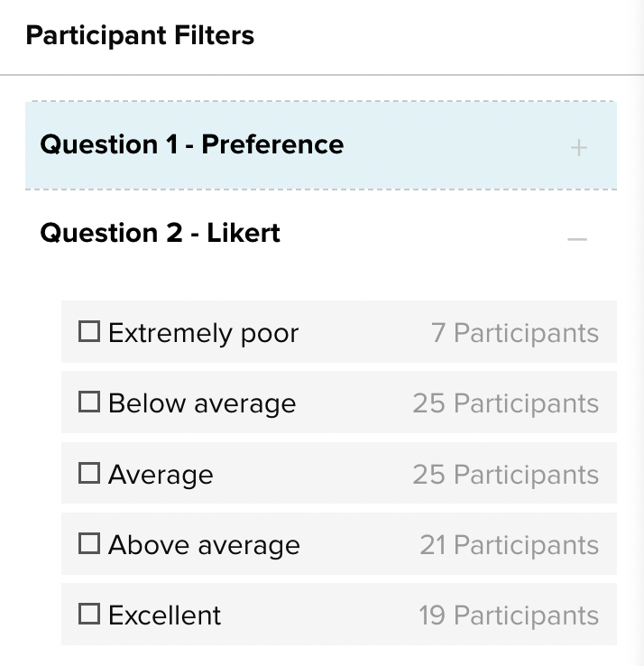Click the 7 Participants count
This screenshot has height=666, width=644.
tap(515, 333)
